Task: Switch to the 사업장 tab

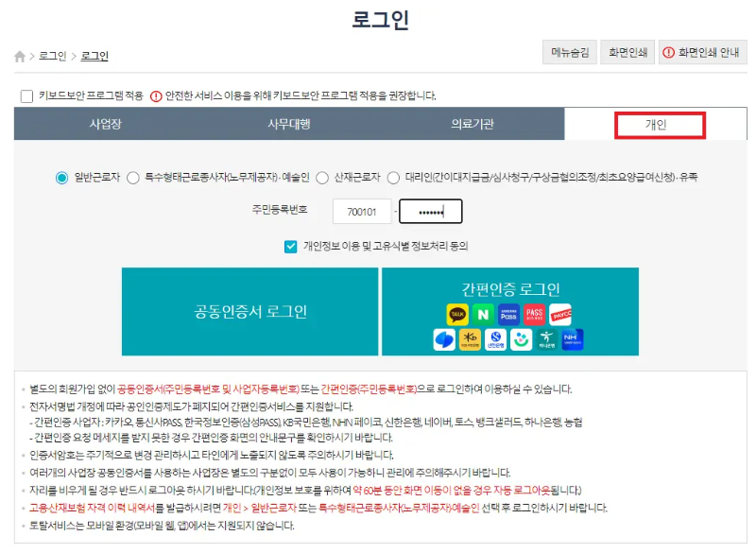Action: click(104, 124)
